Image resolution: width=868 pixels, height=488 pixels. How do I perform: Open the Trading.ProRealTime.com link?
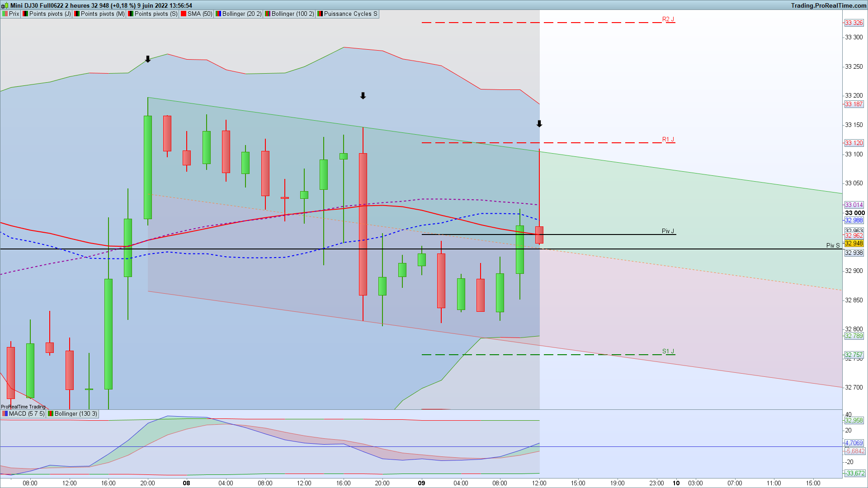coord(828,5)
